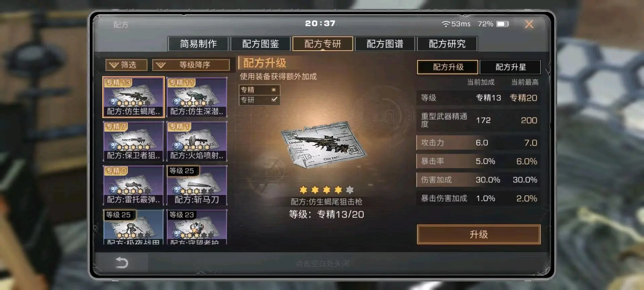
Task: Select the 仿生深潜 recipe icon
Action: [x=197, y=97]
